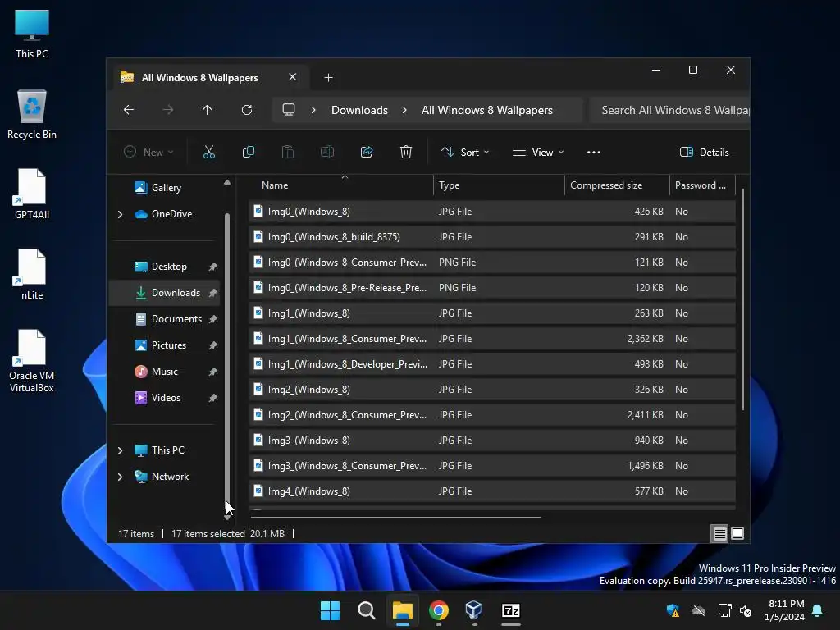Expand This PC in navigation pane

coord(120,450)
